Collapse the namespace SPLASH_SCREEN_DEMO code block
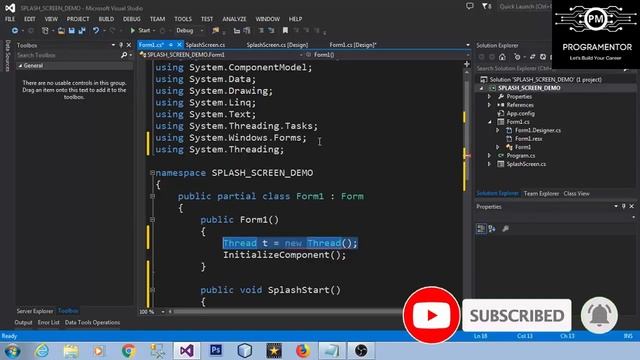The width and height of the screenshot is (640, 360). 152,173
